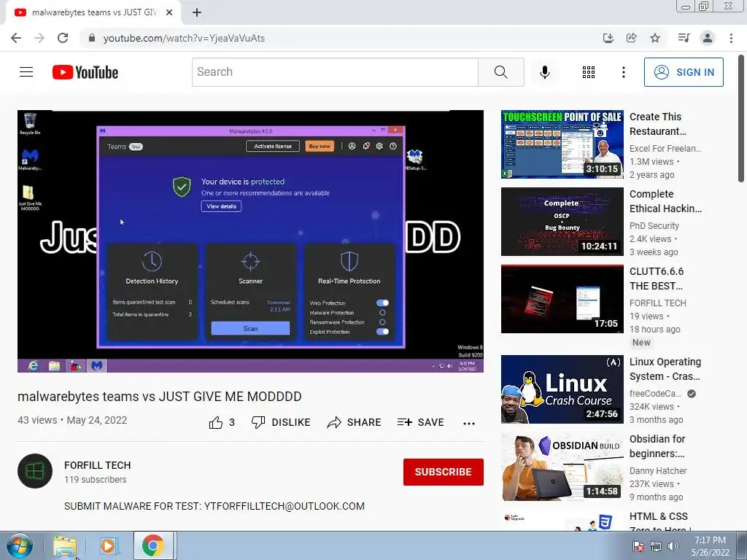Click the site lock security icon
Viewport: 747px width, 560px height.
tap(92, 38)
